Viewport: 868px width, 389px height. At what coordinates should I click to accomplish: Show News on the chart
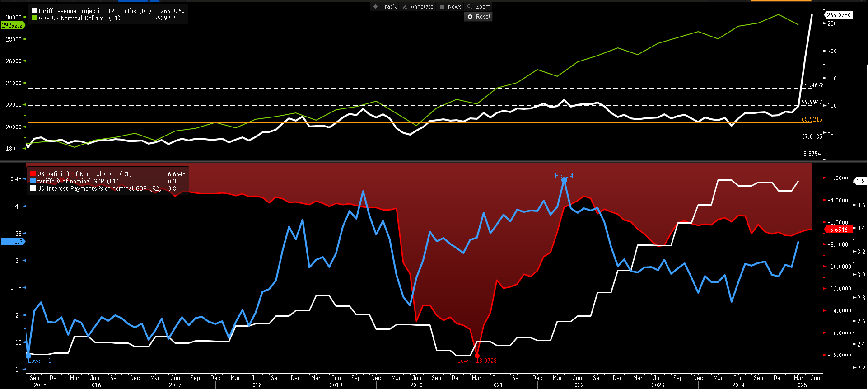450,7
